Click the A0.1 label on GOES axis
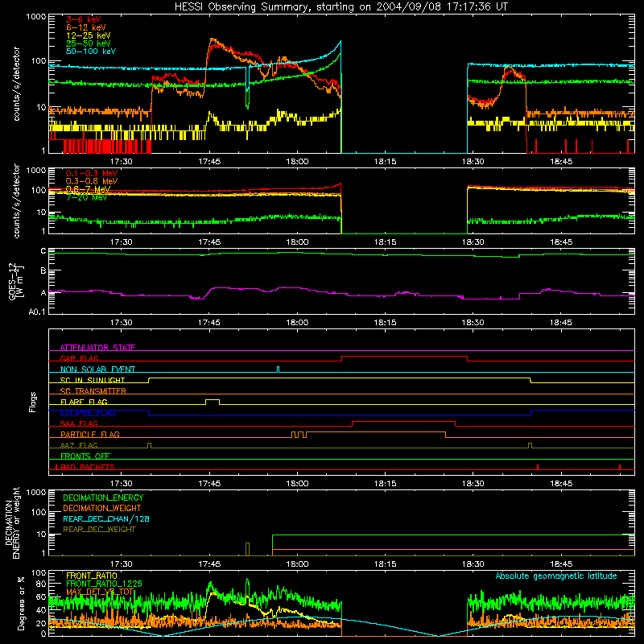644x644 pixels. click(x=37, y=312)
